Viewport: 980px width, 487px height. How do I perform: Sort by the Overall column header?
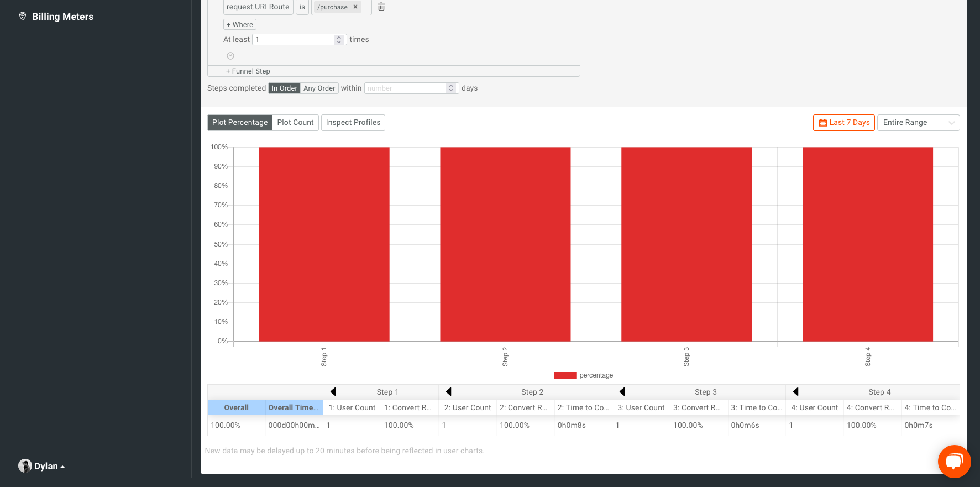[x=237, y=408]
